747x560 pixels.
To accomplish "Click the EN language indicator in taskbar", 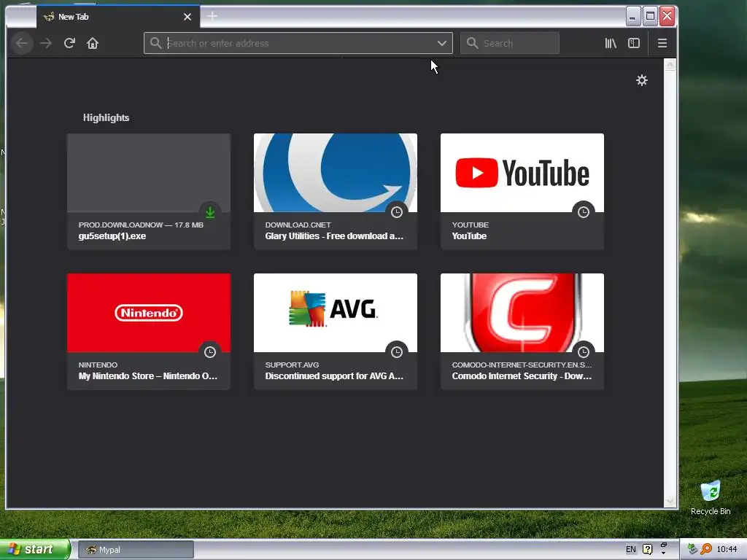I will [x=631, y=550].
